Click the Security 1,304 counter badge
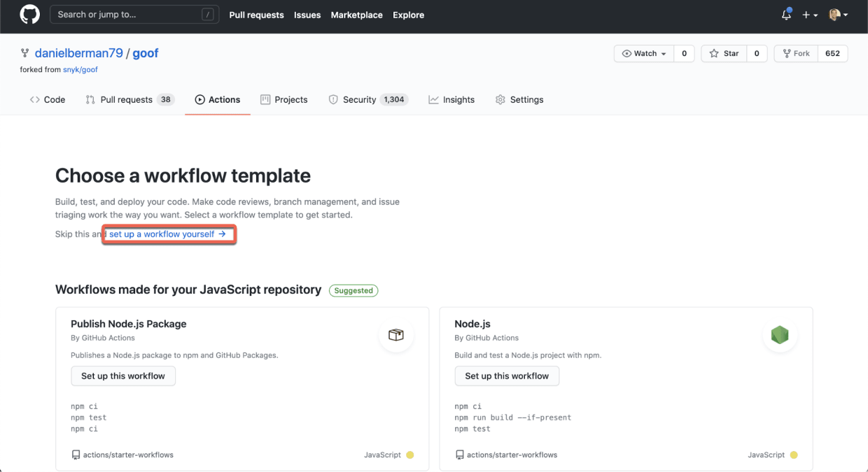The height and width of the screenshot is (472, 868). pyautogui.click(x=394, y=100)
